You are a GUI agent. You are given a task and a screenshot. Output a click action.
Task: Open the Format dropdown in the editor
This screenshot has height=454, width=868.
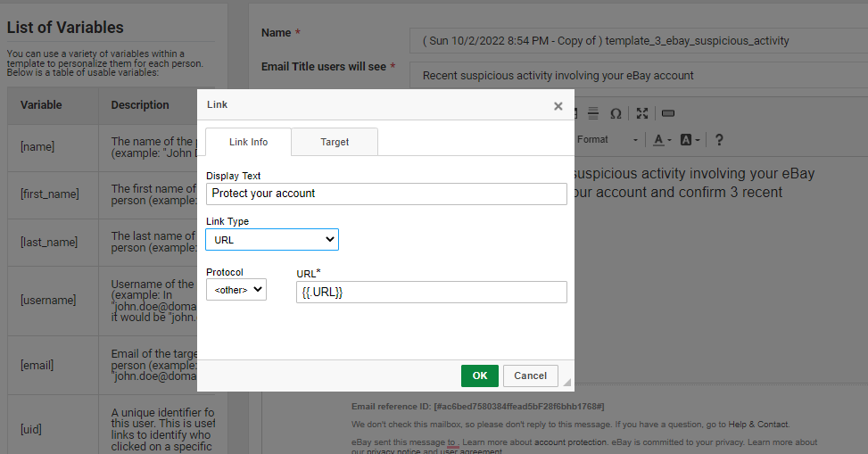pos(608,139)
